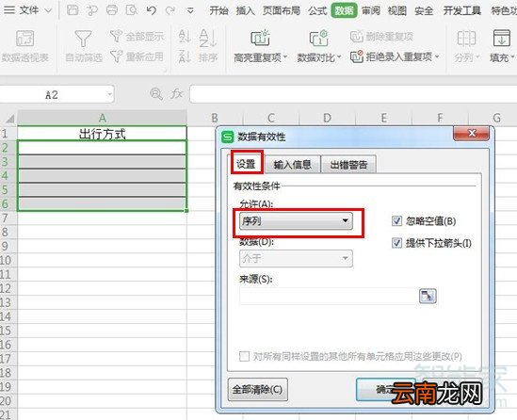Switch to the 视图 ribbon tab
517x420 pixels.
pyautogui.click(x=397, y=10)
